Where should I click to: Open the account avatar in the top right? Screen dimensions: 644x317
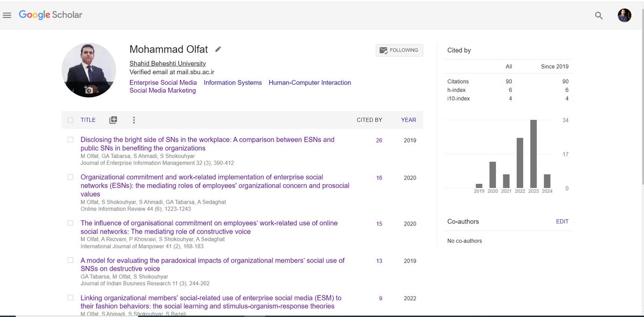[624, 15]
